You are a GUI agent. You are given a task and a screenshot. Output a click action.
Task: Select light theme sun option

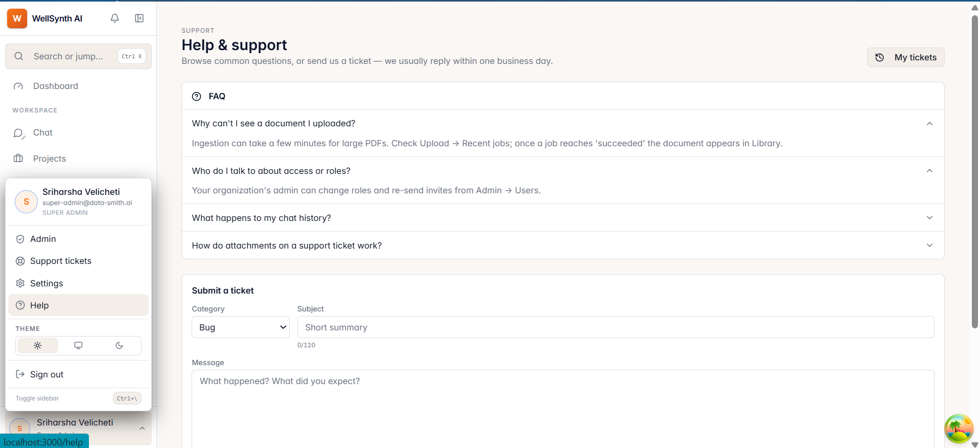pos(38,346)
